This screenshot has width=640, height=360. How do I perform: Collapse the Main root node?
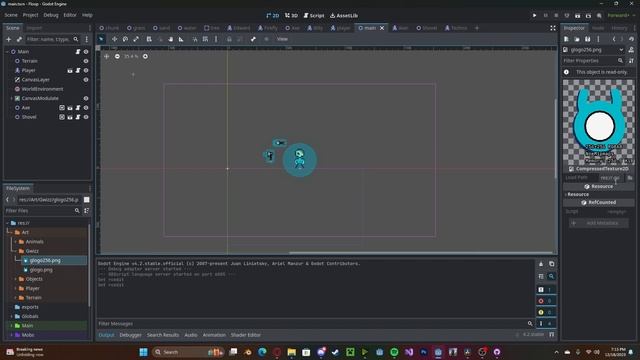[x=7, y=52]
